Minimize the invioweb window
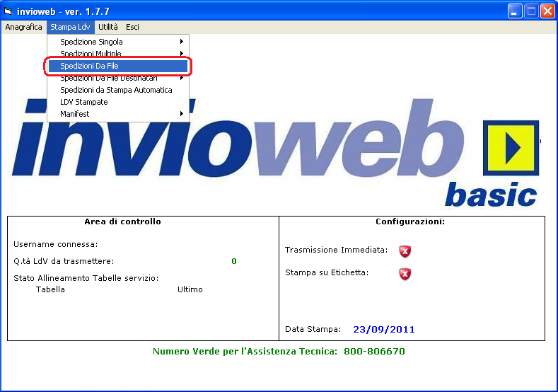 (514, 11)
